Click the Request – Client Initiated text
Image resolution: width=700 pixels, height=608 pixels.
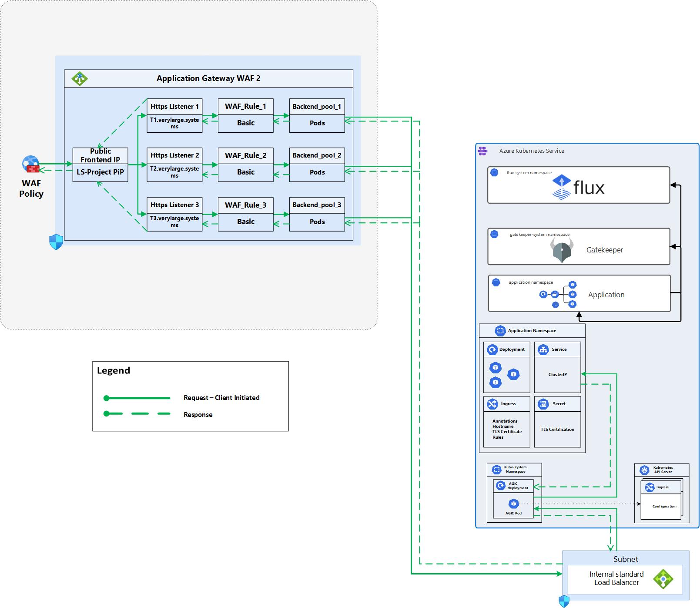221,398
